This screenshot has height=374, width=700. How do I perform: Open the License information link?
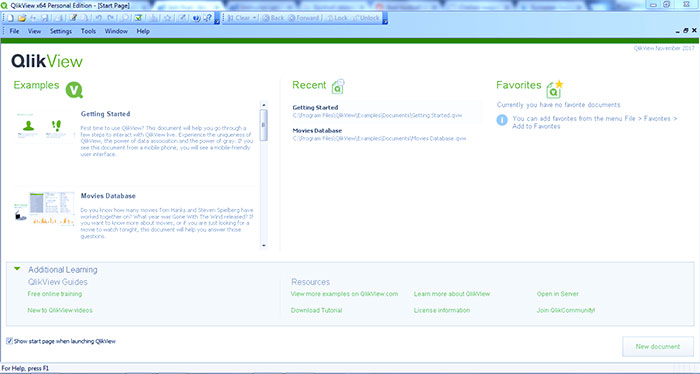coord(442,310)
